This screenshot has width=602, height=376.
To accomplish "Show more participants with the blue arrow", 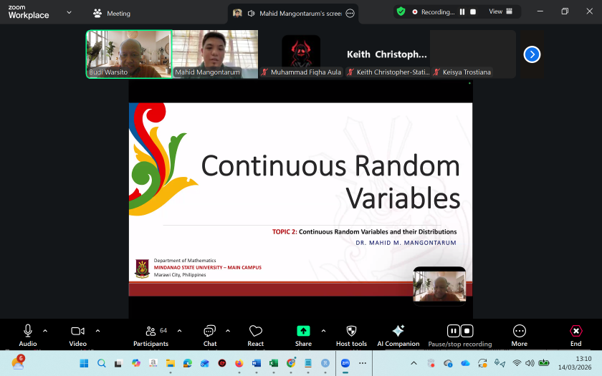I will (x=532, y=54).
